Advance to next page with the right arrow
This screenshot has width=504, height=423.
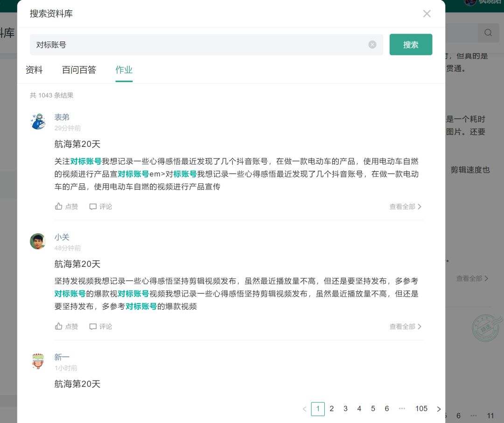coord(439,409)
